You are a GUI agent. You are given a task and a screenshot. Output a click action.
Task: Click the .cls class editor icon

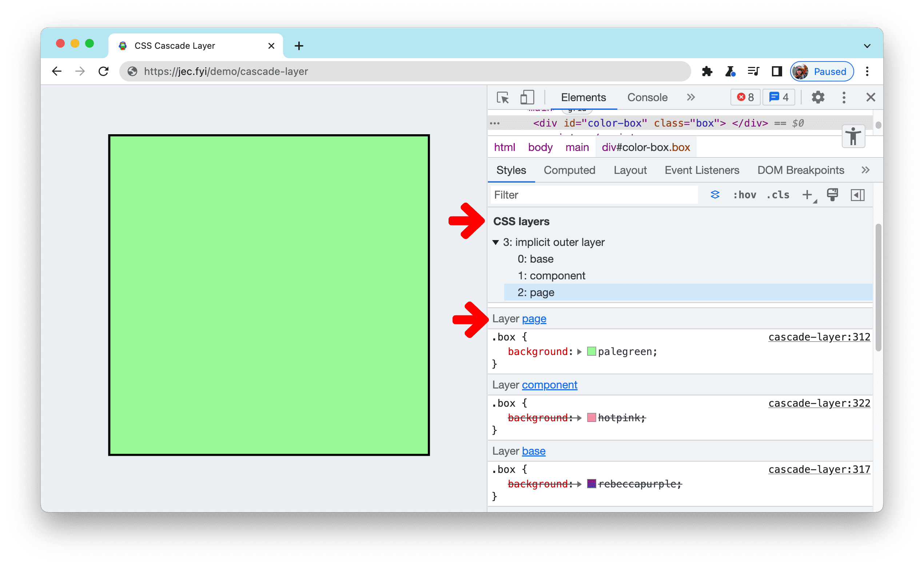click(775, 195)
